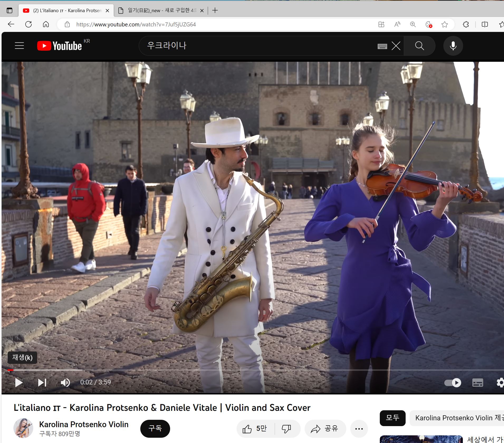Screen dimensions: 504x443
Task: Subscribe with the 구독 button
Action: coord(155,428)
